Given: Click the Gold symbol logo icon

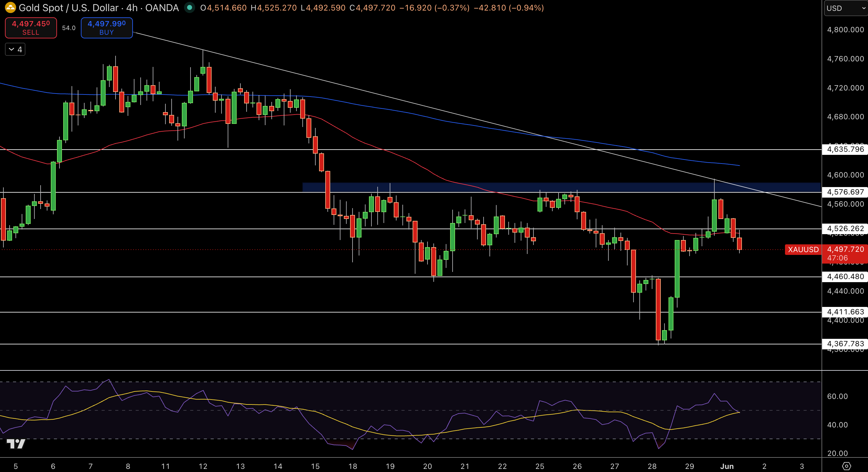Looking at the screenshot, I should [11, 7].
